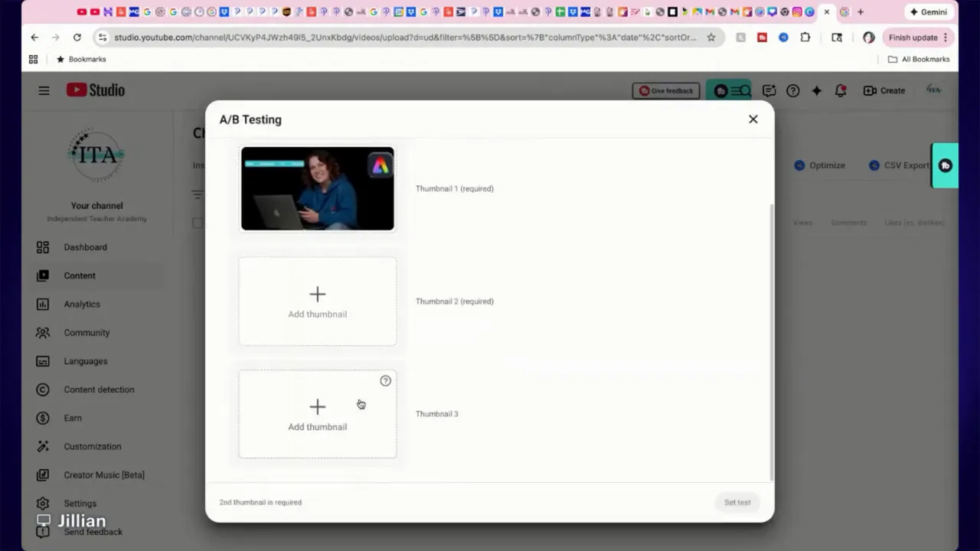Click the What's New sparkle icon
The image size is (980, 551).
point(816,90)
